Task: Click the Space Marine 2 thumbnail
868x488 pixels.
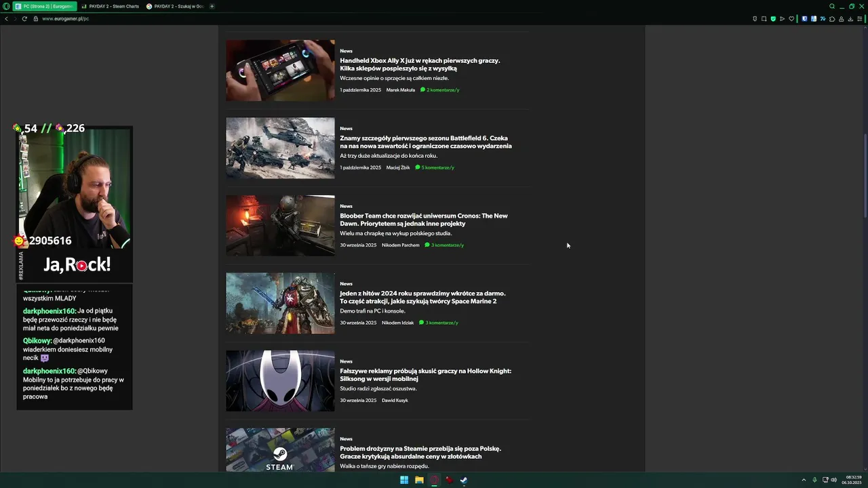Action: pyautogui.click(x=280, y=303)
